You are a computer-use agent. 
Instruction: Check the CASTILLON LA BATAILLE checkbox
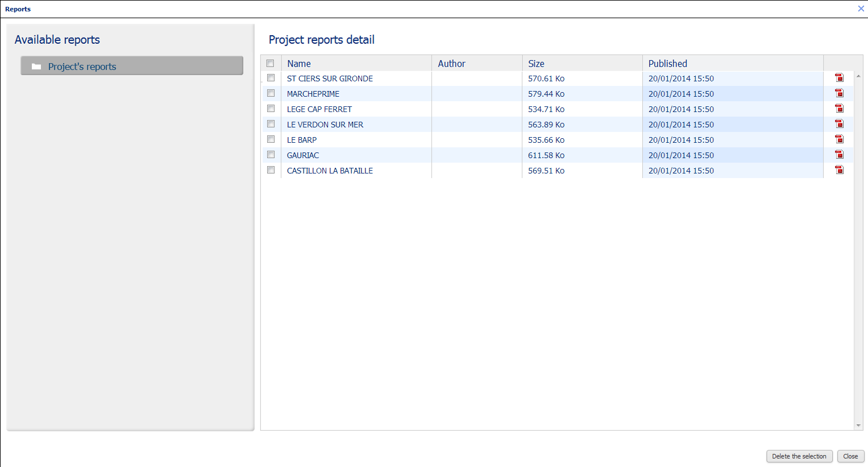click(x=271, y=170)
